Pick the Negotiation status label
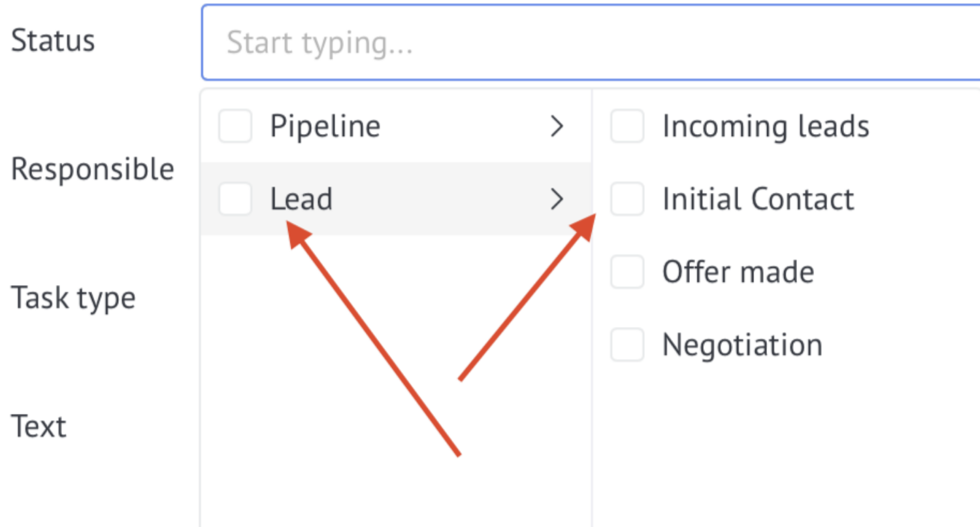980x527 pixels. pos(742,345)
